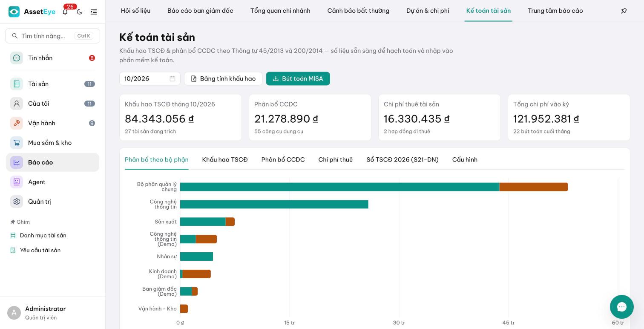Switch to Báo cáo ban giám đốc tab
Screen dimensions: 644x329
point(200,11)
